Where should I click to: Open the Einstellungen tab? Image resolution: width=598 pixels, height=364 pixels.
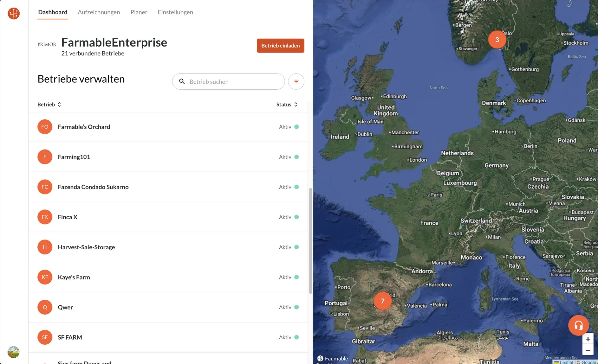tap(175, 12)
